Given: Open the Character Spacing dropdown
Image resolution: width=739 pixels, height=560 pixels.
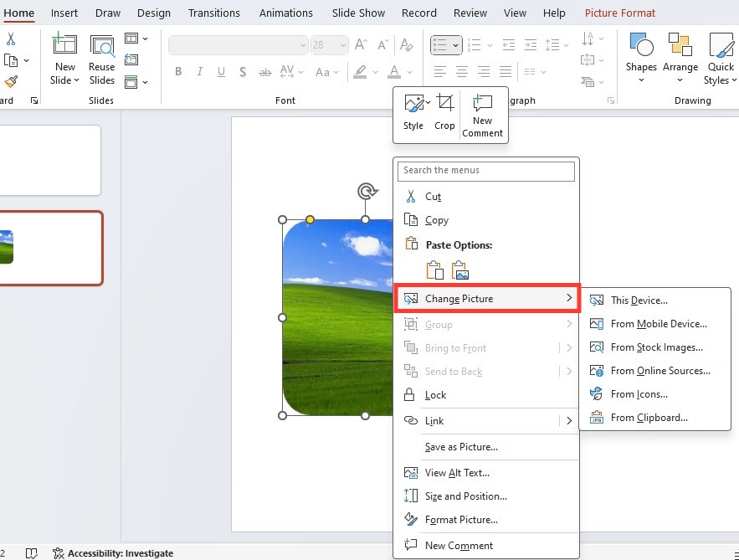Looking at the screenshot, I should point(292,72).
